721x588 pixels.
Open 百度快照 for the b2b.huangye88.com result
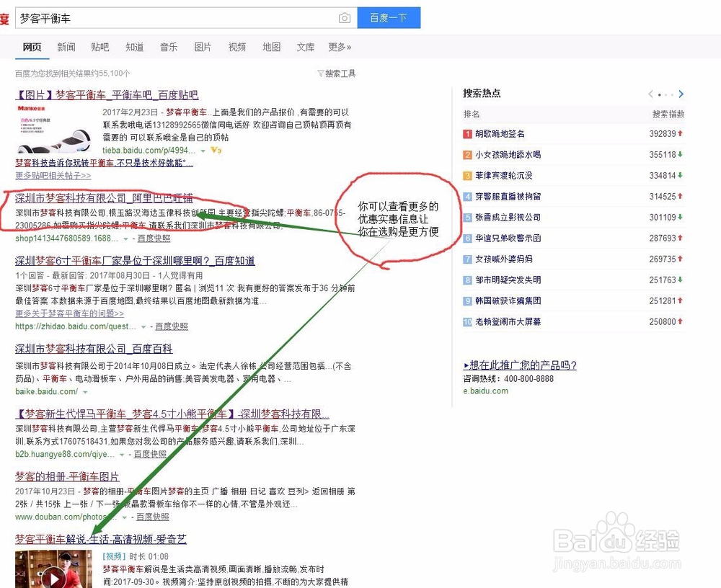pyautogui.click(x=150, y=454)
